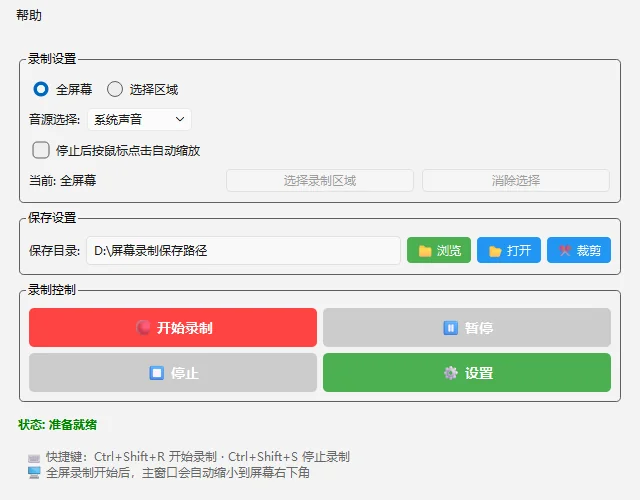Open the 帮助 menu
Image resolution: width=640 pixels, height=500 pixels.
[29, 15]
